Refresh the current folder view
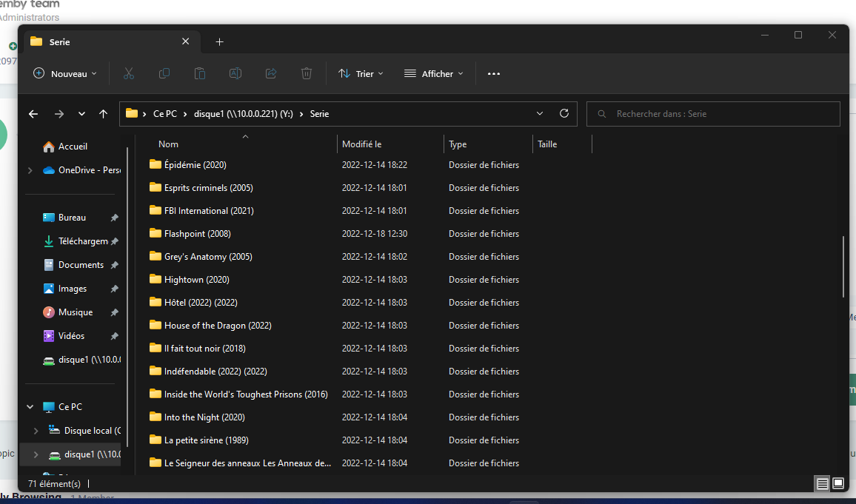This screenshot has width=856, height=504. pos(564,114)
